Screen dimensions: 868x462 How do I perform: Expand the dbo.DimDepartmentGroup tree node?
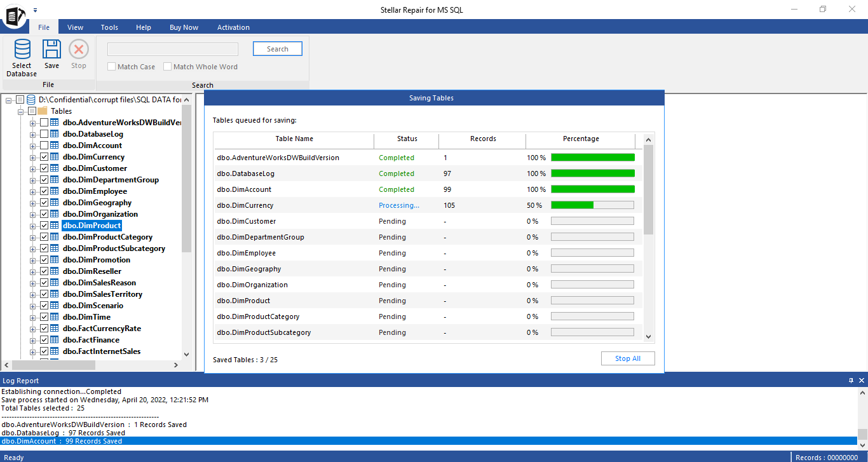(x=33, y=180)
